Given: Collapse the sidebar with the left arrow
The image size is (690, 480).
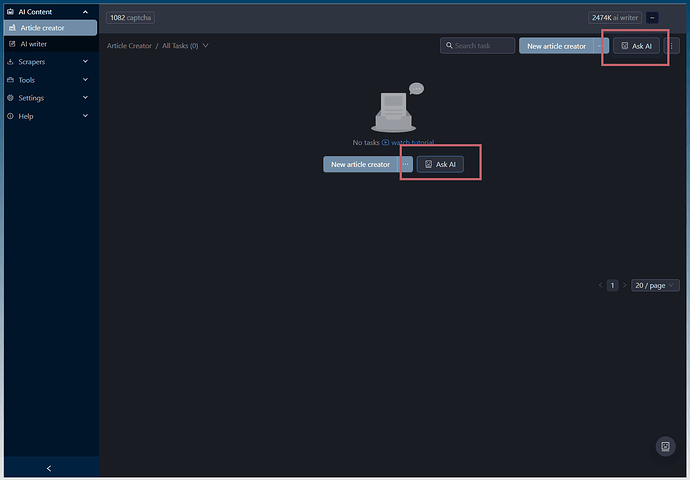Looking at the screenshot, I should click(49, 468).
